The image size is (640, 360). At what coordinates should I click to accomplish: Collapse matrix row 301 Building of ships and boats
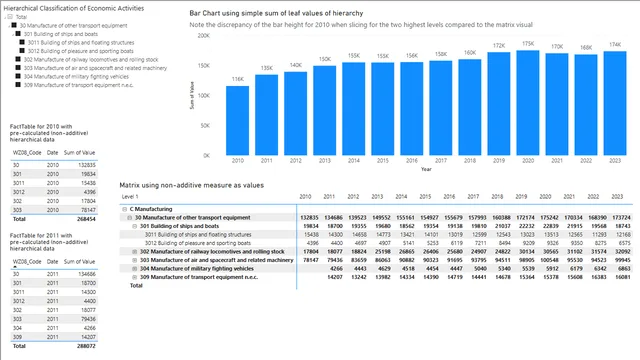click(134, 226)
